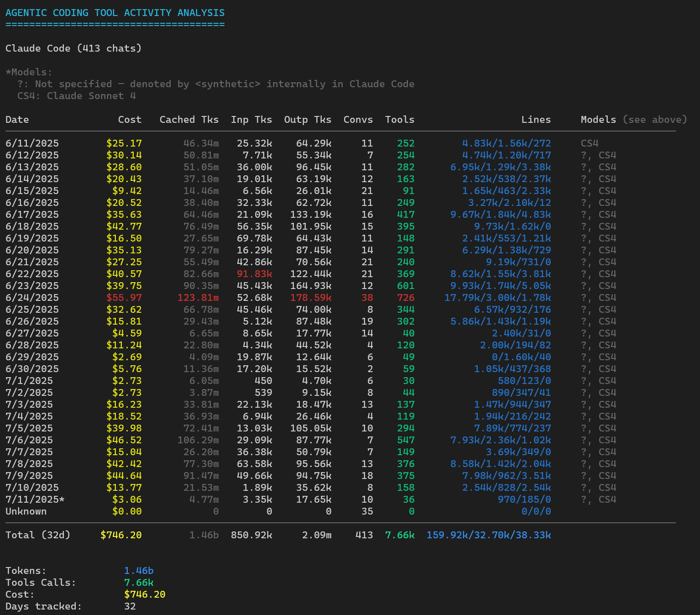Click input tokens value 450
The image size is (700, 615).
click(263, 381)
